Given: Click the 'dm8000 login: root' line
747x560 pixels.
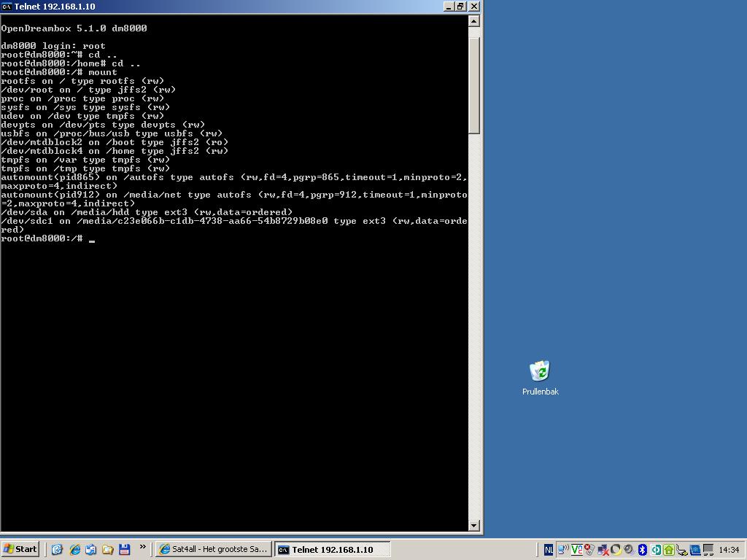Looking at the screenshot, I should [53, 46].
